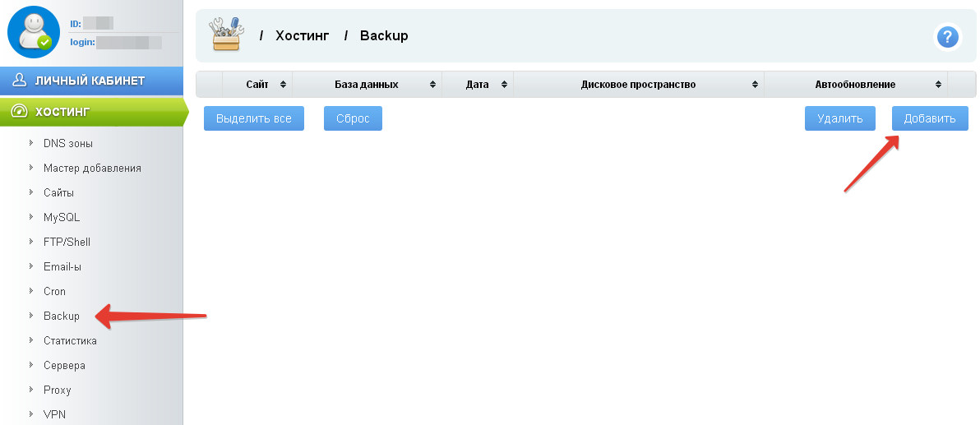This screenshot has height=425, width=980.
Task: Sort by Дисковое пространство column
Action: (x=755, y=85)
